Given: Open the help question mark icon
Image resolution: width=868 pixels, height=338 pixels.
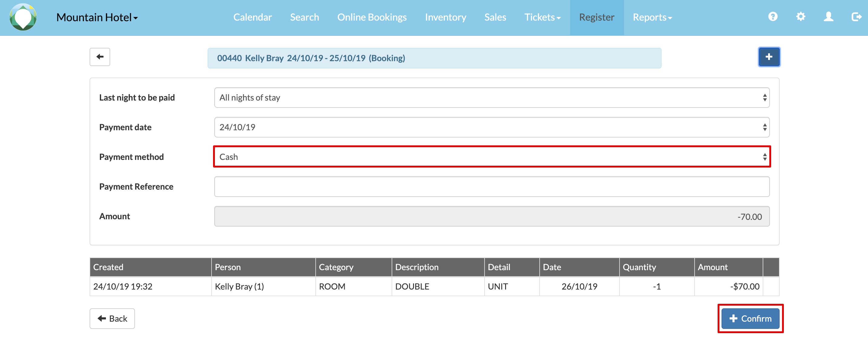Looking at the screenshot, I should 773,17.
